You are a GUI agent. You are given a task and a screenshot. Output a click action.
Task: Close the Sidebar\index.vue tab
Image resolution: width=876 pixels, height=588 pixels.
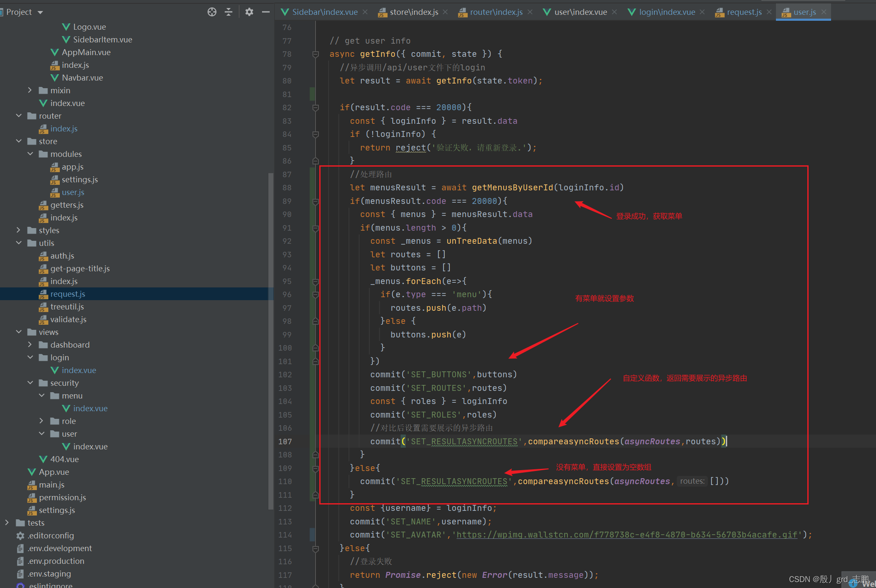click(x=365, y=12)
